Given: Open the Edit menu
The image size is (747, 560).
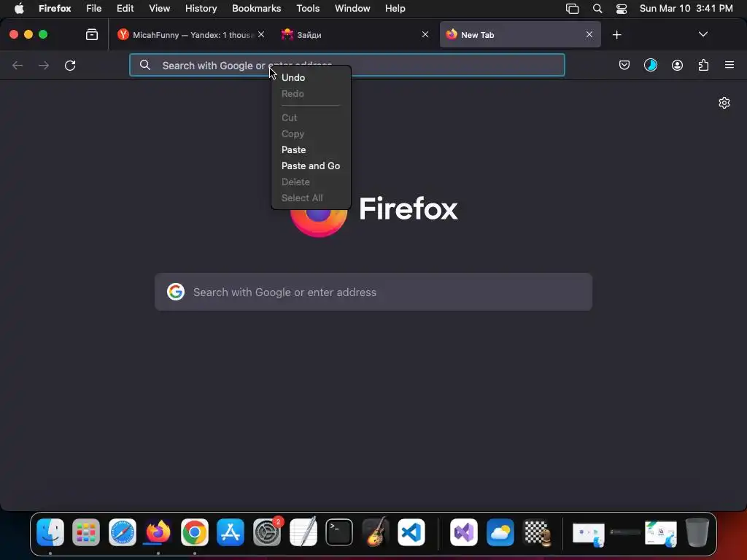Looking at the screenshot, I should tap(125, 8).
